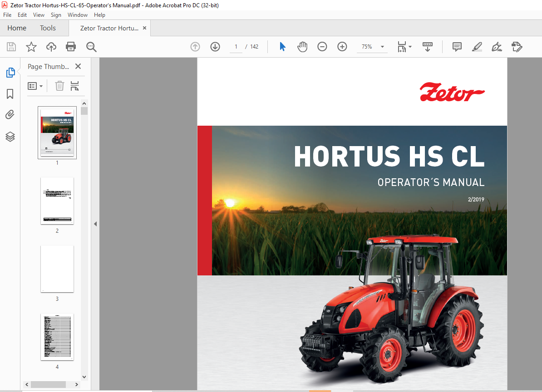Open the Window menu
Viewport: 542px width, 392px height.
[78, 15]
